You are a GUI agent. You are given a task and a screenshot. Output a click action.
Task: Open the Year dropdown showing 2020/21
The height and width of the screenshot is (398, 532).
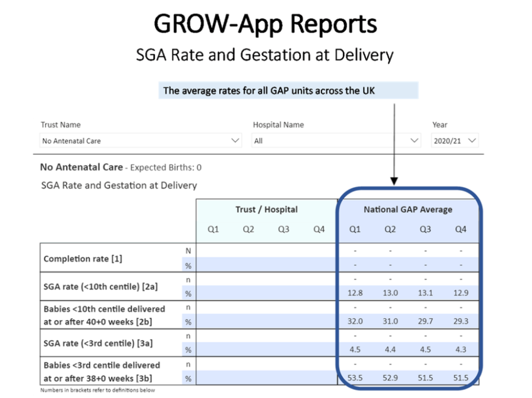pos(455,141)
